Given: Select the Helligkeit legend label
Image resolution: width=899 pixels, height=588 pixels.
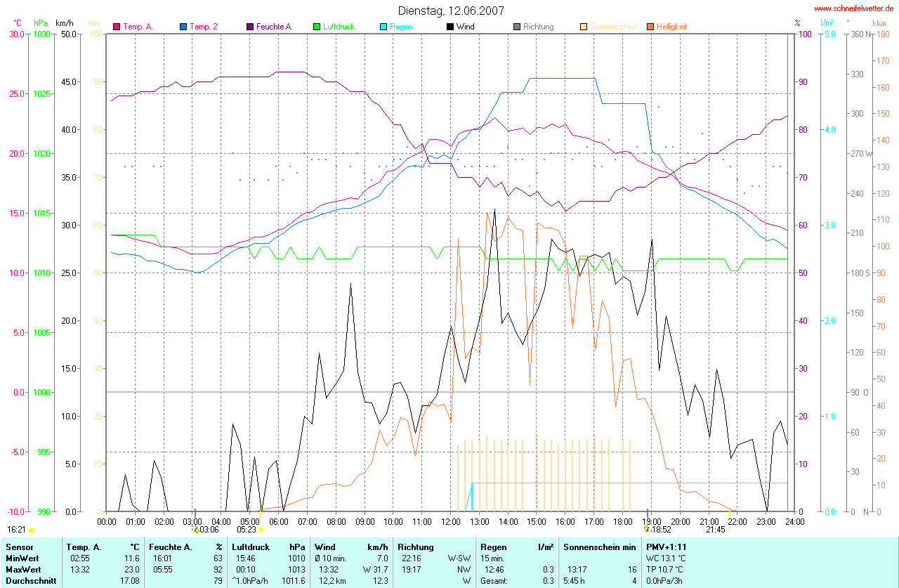Looking at the screenshot, I should [672, 27].
